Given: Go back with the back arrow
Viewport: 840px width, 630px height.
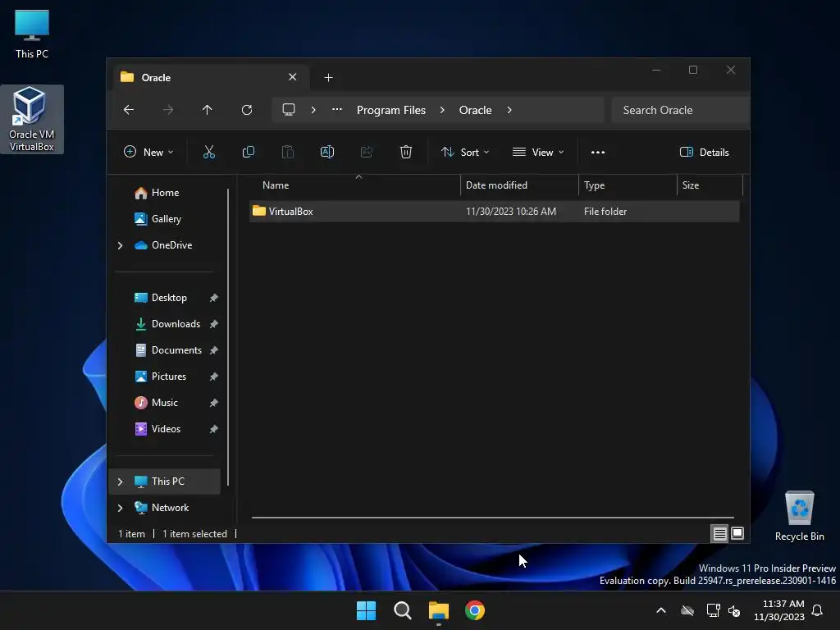Looking at the screenshot, I should 129,110.
